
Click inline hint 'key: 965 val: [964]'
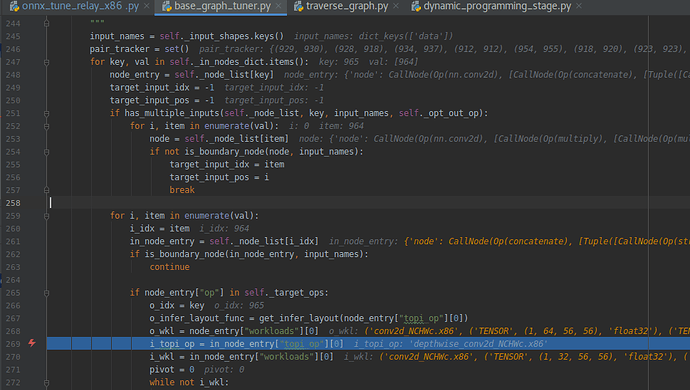coord(368,62)
